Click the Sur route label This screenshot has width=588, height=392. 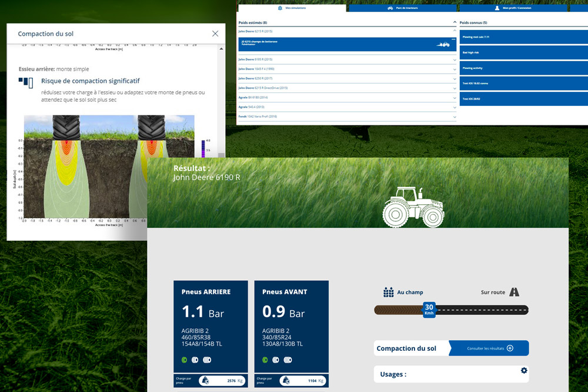point(493,292)
